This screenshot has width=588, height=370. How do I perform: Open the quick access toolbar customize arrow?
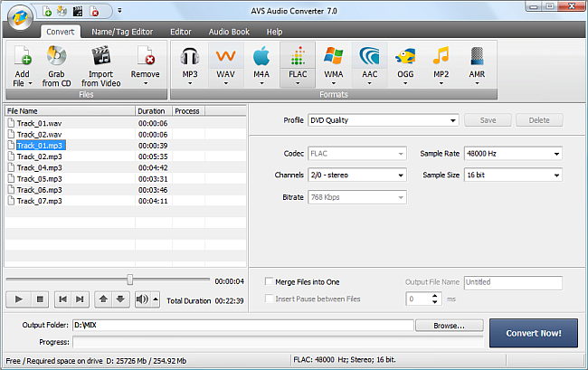pos(119,11)
